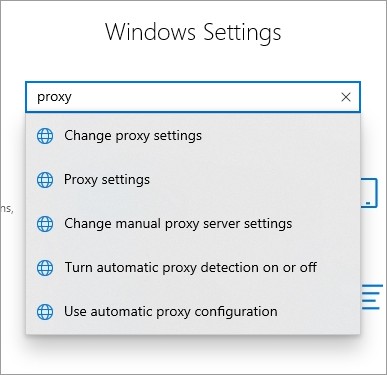Select Turn automatic proxy detection on or off
Screen dimensions: 387x375
193,268
